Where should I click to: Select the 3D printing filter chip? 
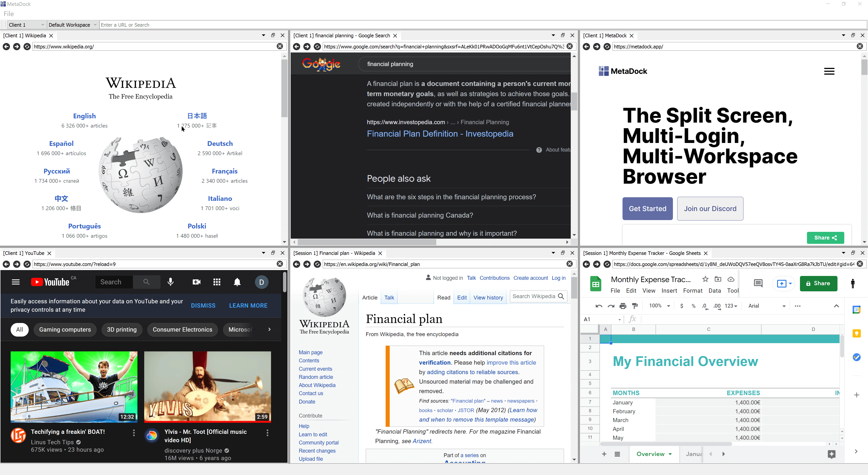122,329
